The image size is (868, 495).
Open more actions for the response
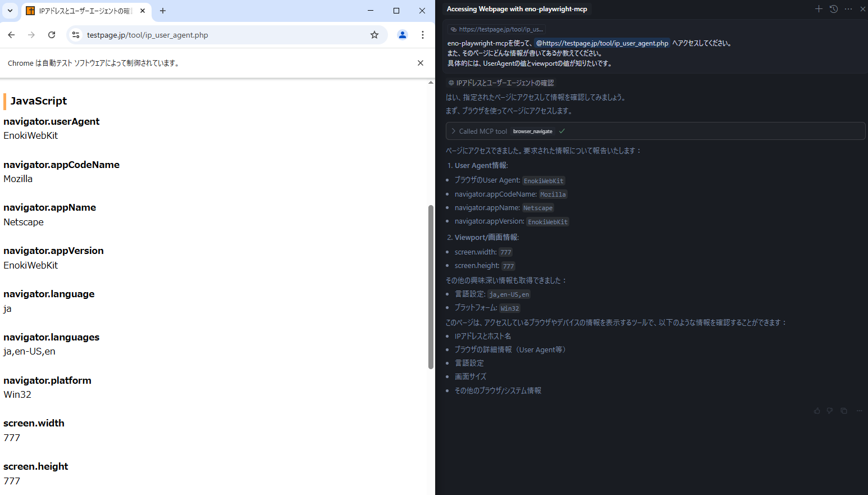(859, 411)
